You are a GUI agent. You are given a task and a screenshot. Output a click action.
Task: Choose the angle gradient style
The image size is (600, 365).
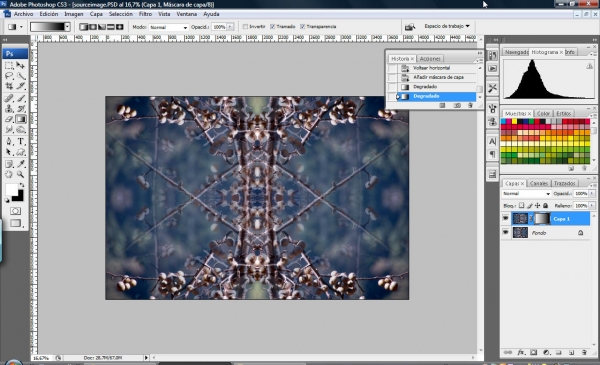(102, 27)
